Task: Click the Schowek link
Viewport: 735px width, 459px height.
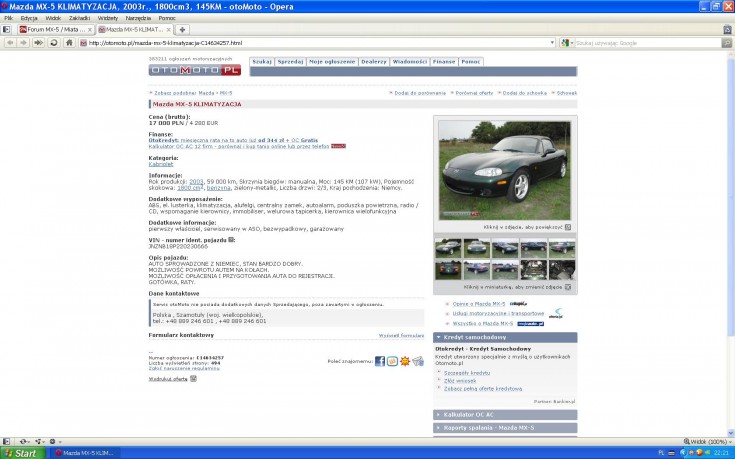Action: pyautogui.click(x=567, y=93)
